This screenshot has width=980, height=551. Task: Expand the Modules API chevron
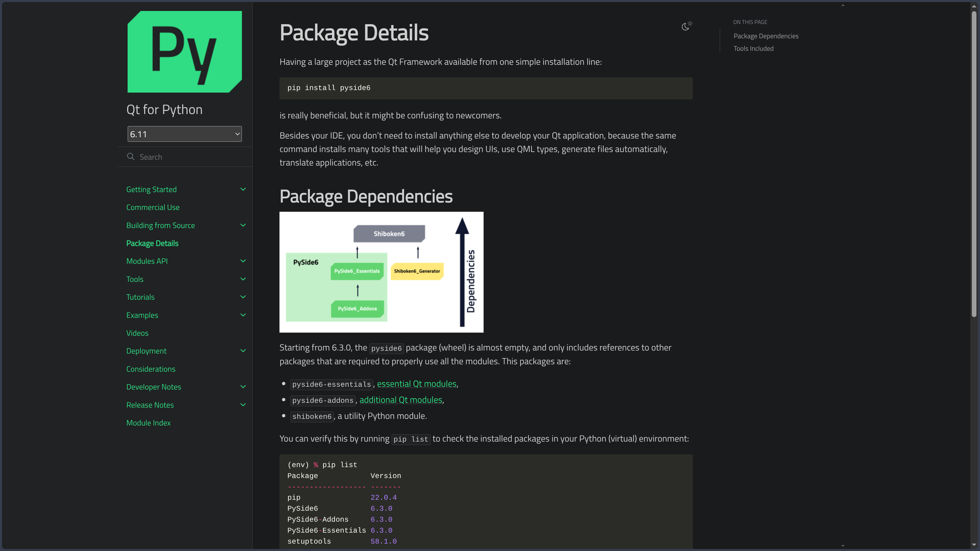(243, 261)
